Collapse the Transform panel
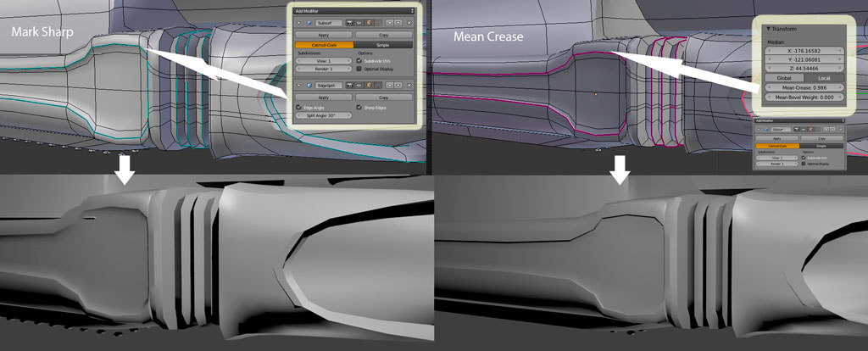 768,29
